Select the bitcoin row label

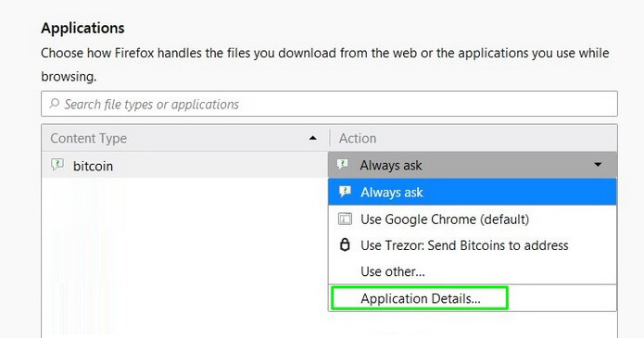pyautogui.click(x=93, y=166)
